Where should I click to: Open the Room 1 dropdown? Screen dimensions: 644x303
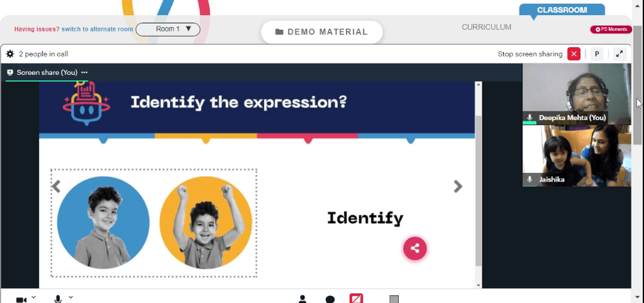pyautogui.click(x=168, y=29)
